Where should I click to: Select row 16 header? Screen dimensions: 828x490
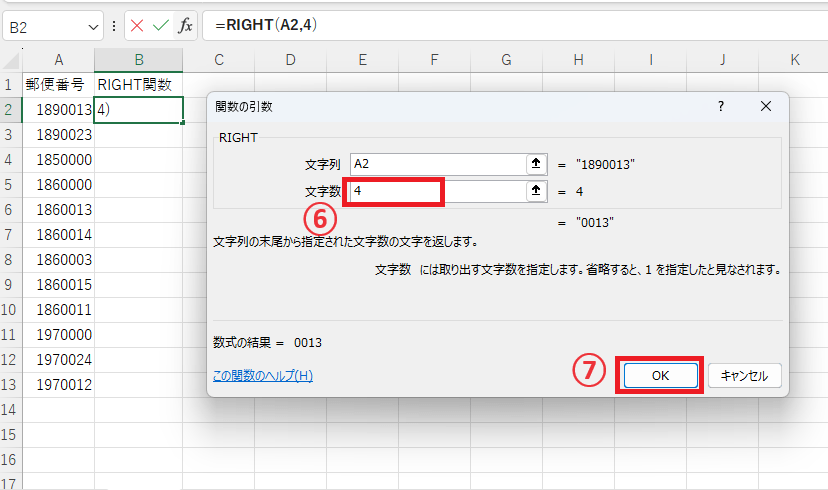point(11,460)
